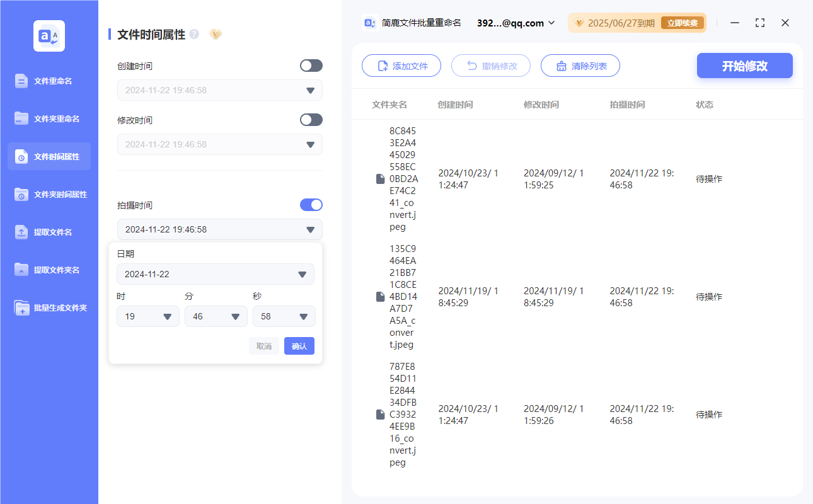Viewport: 813px width, 504px height.
Task: Enable the 创建时间 switch
Action: click(311, 66)
